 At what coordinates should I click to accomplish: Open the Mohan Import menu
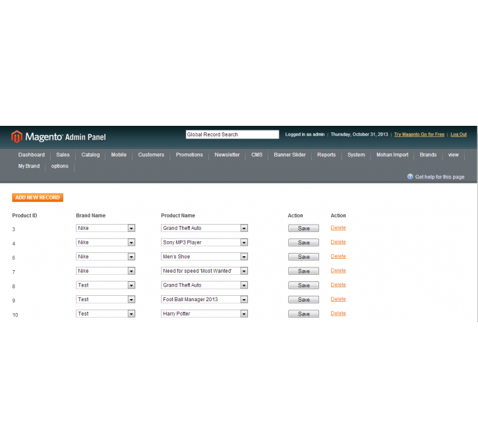pos(392,155)
